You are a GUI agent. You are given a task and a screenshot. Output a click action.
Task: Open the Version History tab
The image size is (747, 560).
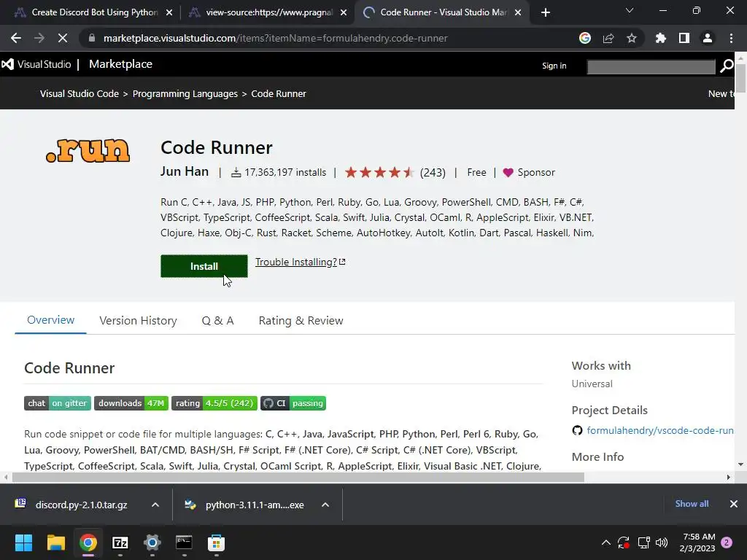[138, 321]
